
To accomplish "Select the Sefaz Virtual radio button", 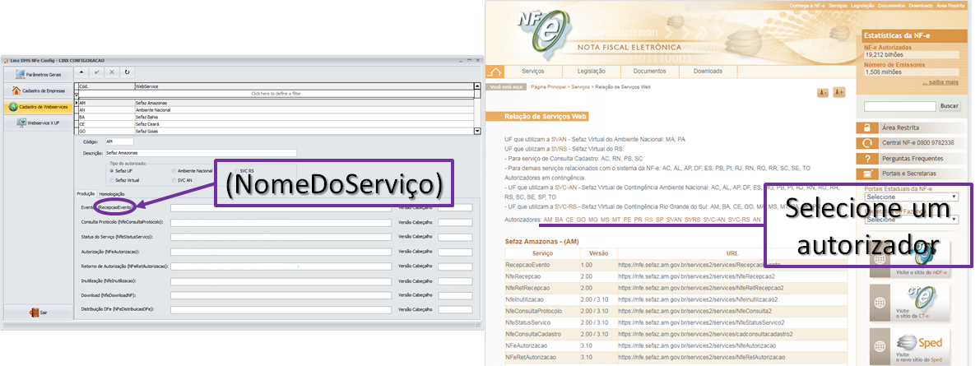I will click(x=111, y=180).
